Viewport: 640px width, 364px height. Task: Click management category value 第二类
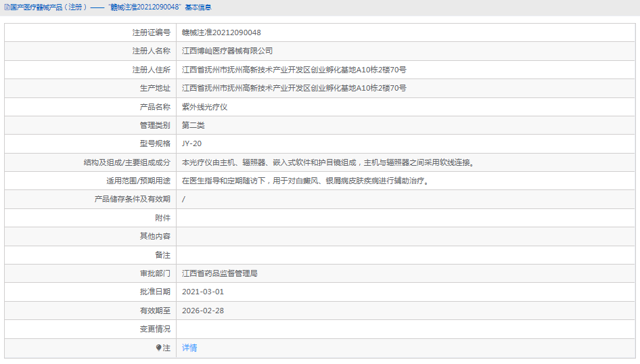(x=193, y=125)
